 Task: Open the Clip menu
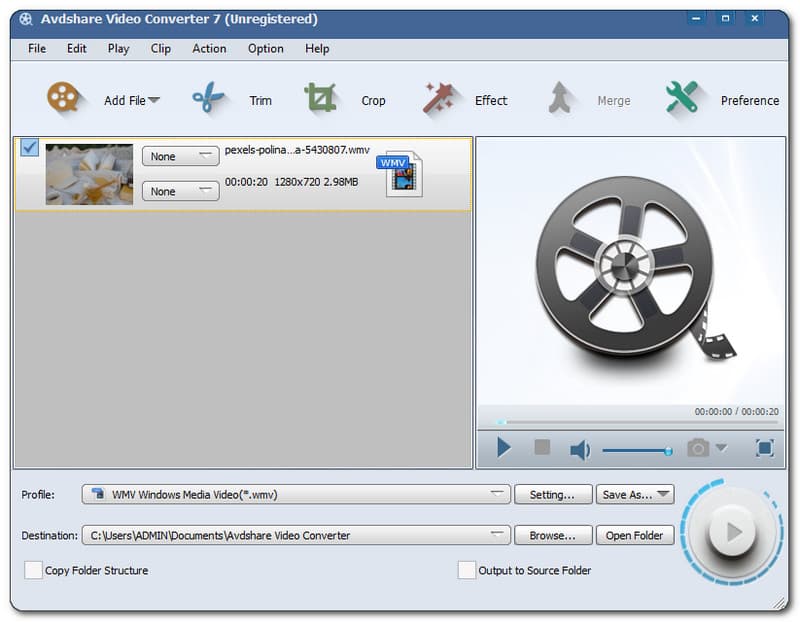(160, 48)
